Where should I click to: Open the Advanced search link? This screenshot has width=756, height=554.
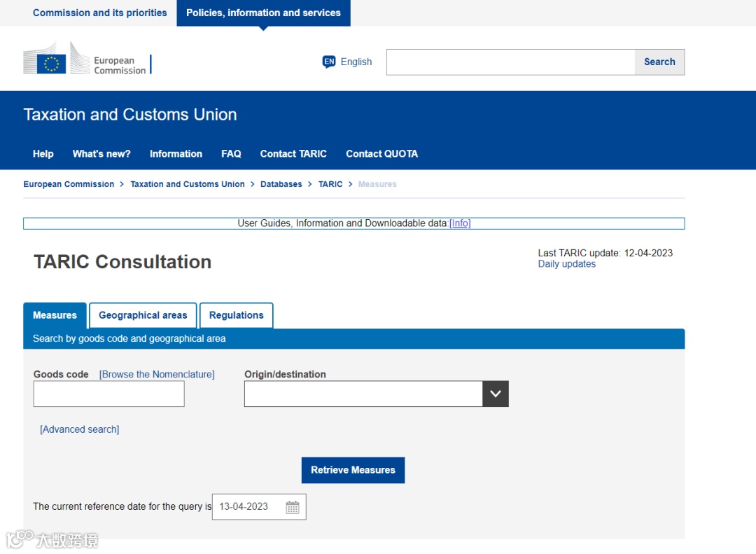(80, 429)
